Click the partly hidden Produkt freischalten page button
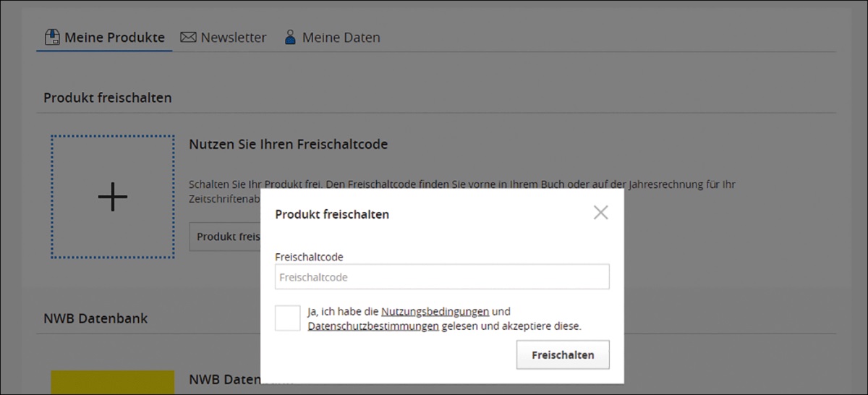Image resolution: width=868 pixels, height=395 pixels. [225, 237]
